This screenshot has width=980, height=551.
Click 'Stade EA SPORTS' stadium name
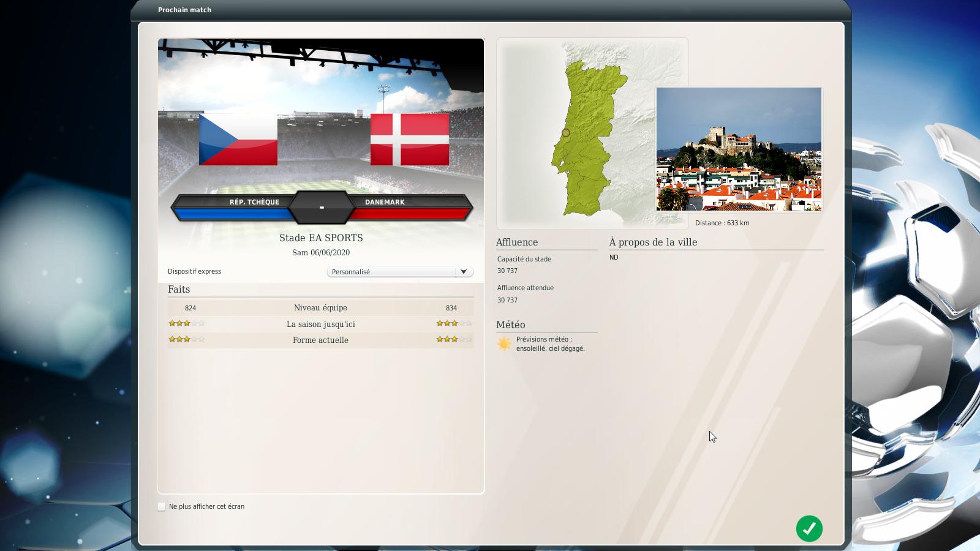tap(321, 238)
